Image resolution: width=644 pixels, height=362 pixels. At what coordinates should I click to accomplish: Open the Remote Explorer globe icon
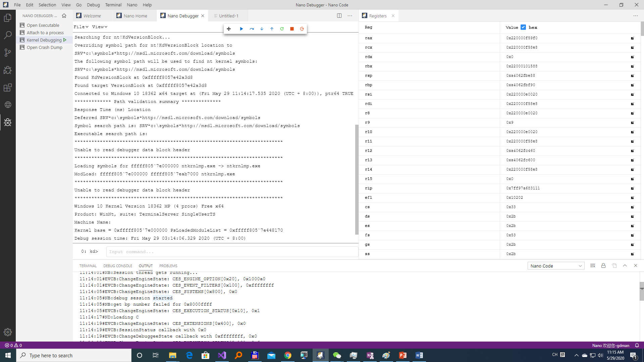click(x=8, y=105)
